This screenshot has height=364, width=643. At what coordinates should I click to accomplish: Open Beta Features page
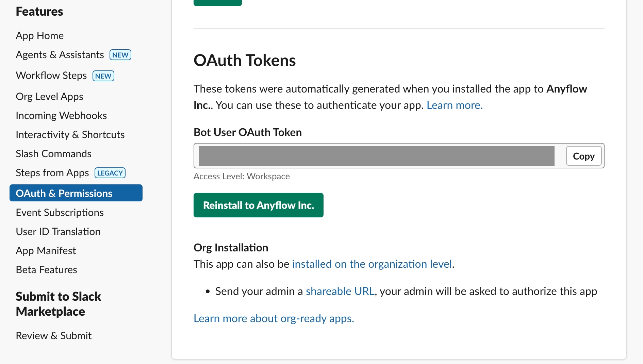[46, 270]
